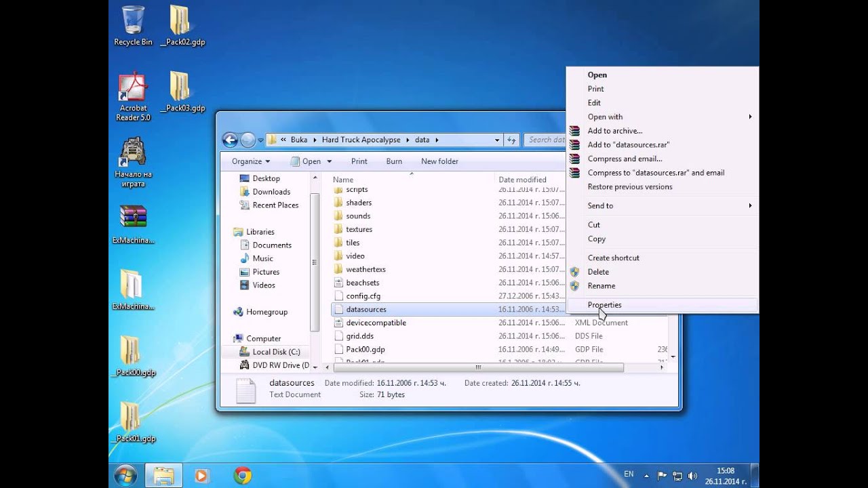Open the dropdown arrow next to Open

coord(330,161)
